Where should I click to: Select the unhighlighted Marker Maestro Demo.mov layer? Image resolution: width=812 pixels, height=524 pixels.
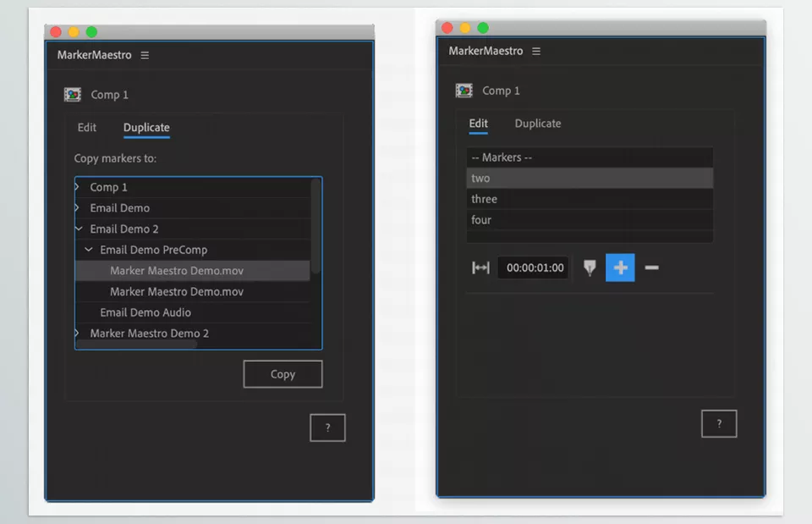[x=193, y=292]
